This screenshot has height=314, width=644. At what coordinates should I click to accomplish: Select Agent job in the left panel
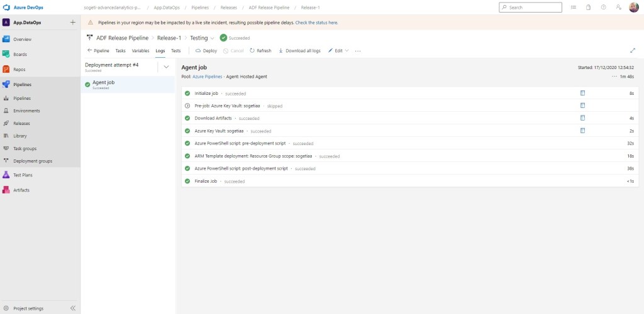tap(103, 84)
